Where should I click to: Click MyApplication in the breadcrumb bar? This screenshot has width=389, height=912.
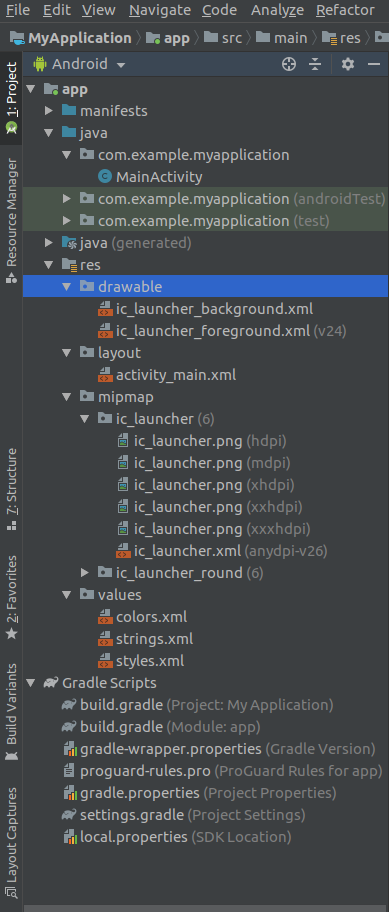[x=70, y=38]
